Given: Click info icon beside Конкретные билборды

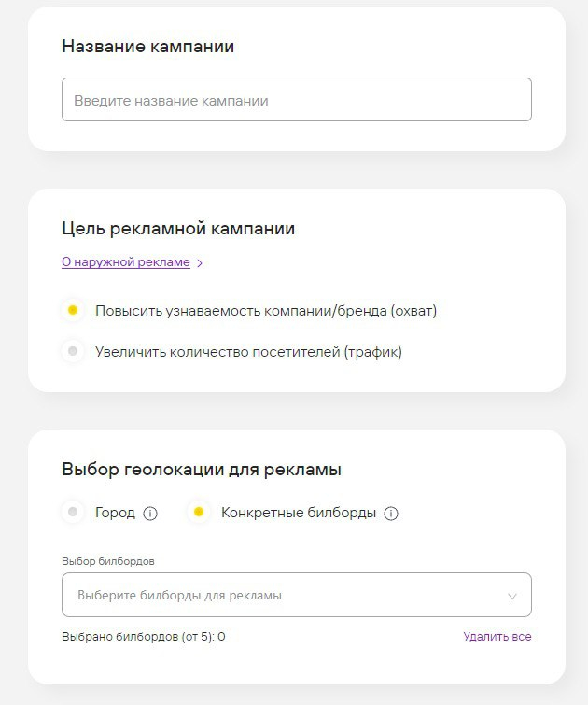Looking at the screenshot, I should (391, 513).
